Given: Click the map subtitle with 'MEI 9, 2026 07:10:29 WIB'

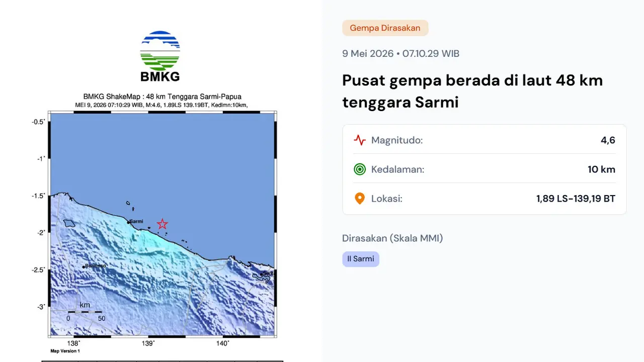Looking at the screenshot, I should pos(161,105).
